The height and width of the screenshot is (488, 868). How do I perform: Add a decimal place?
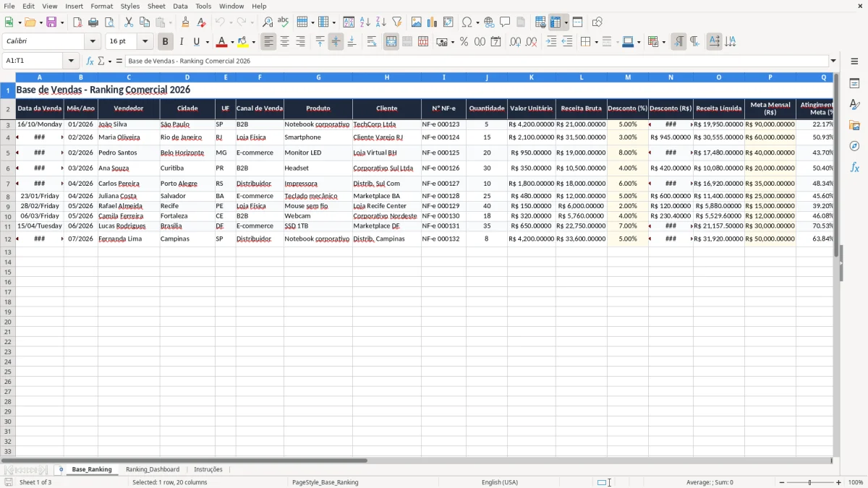click(515, 42)
